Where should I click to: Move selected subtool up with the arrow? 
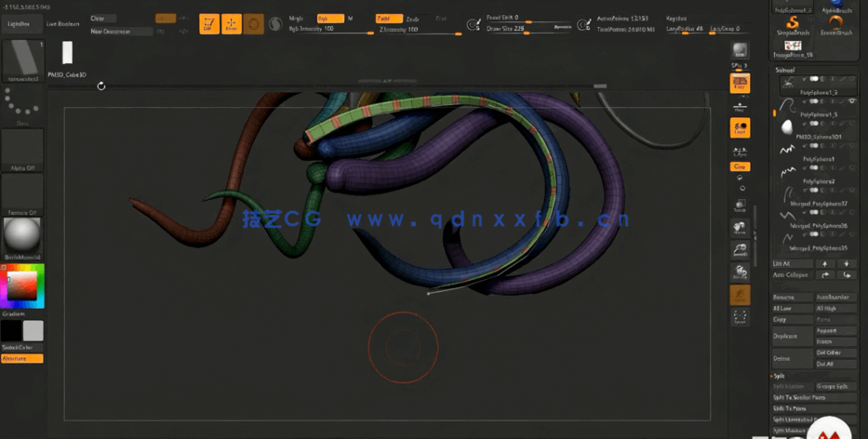[x=825, y=263]
